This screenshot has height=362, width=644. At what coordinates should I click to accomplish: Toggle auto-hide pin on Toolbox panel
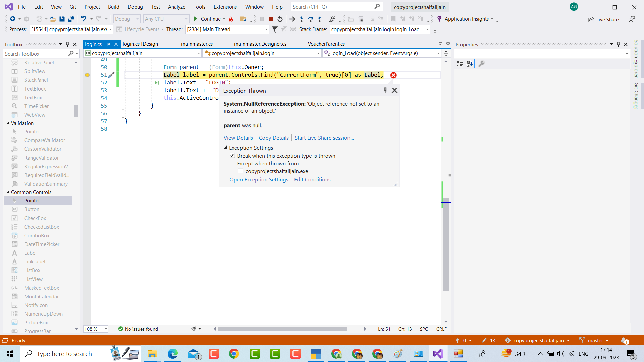67,44
